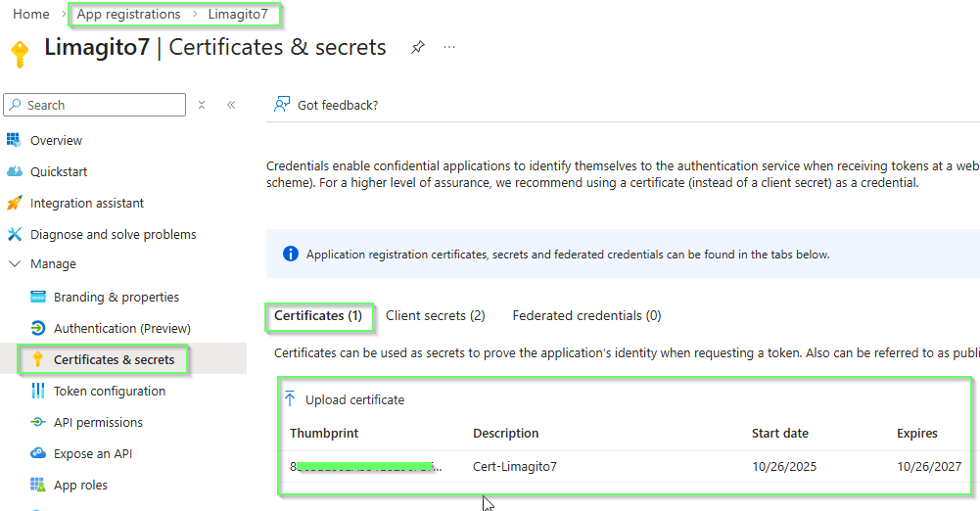
Task: Open API permissions page
Action: (x=98, y=422)
